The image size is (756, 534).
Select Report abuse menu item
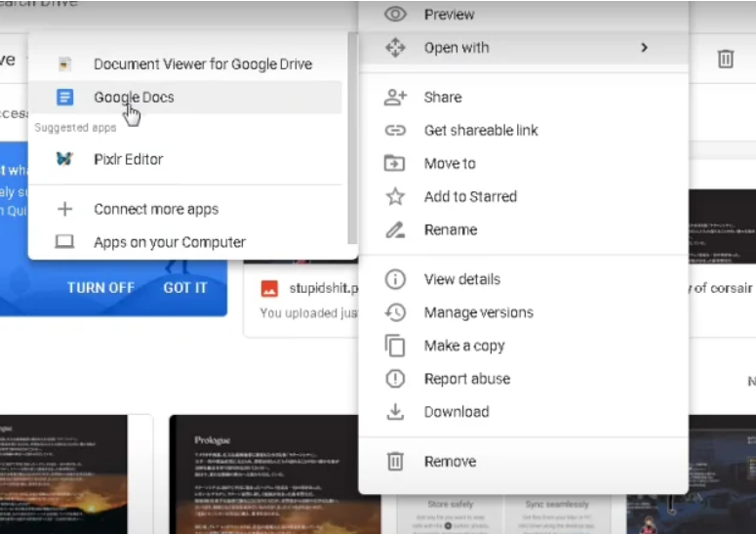click(466, 379)
